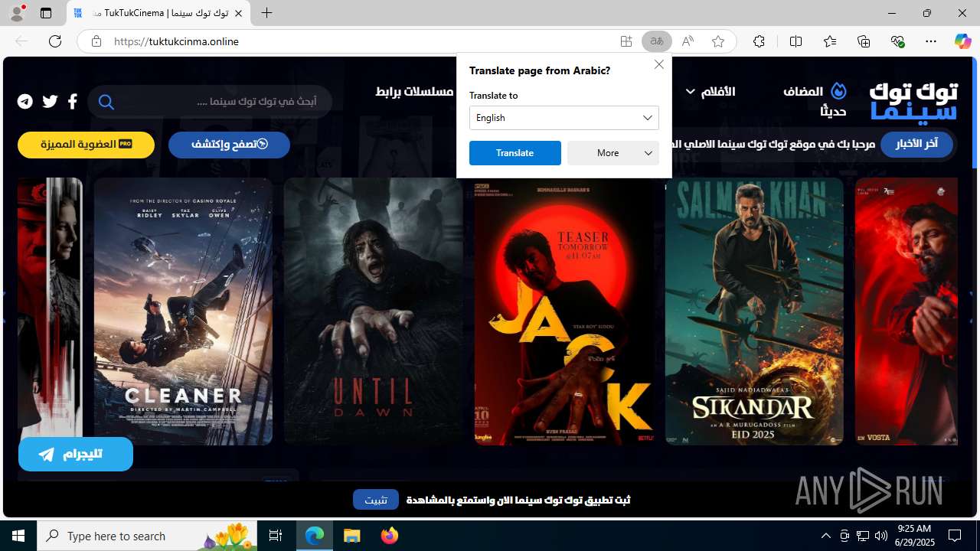This screenshot has width=980, height=551.
Task: Open the Twitter icon in site header
Action: pos(51,101)
